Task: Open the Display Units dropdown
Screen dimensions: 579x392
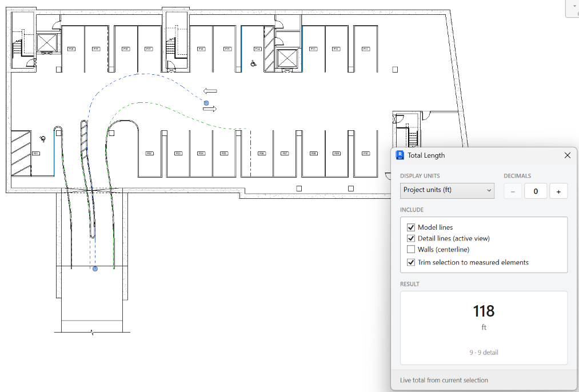Action: pyautogui.click(x=447, y=190)
